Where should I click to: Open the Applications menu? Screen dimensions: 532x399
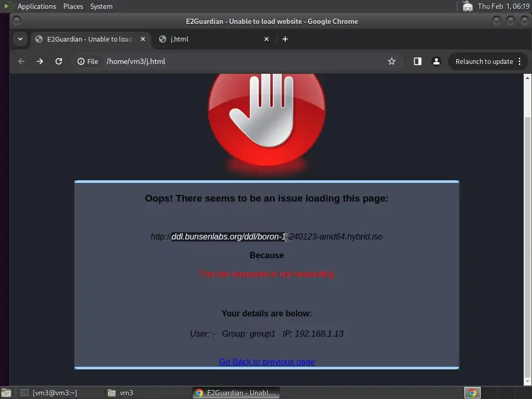[37, 6]
